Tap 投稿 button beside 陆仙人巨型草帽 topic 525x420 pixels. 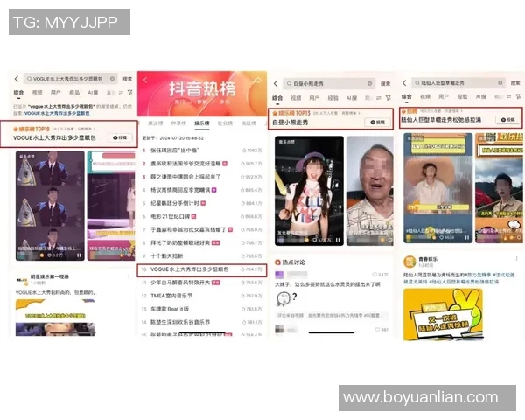pos(507,120)
